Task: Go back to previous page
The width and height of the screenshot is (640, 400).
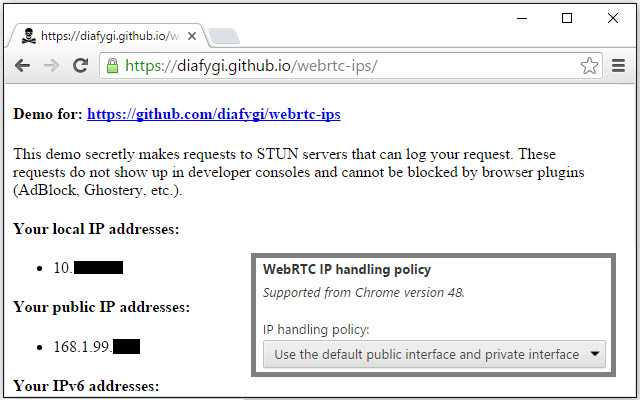Action: coord(22,66)
